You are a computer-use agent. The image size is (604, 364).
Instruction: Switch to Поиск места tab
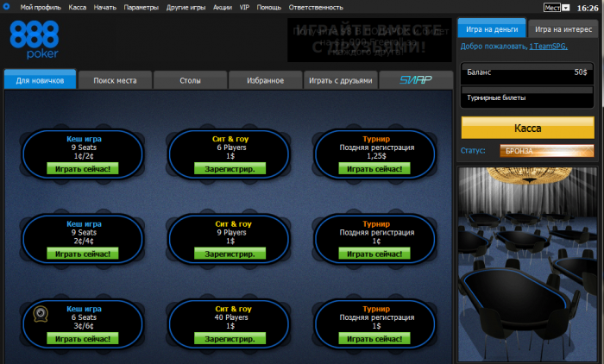pyautogui.click(x=115, y=80)
